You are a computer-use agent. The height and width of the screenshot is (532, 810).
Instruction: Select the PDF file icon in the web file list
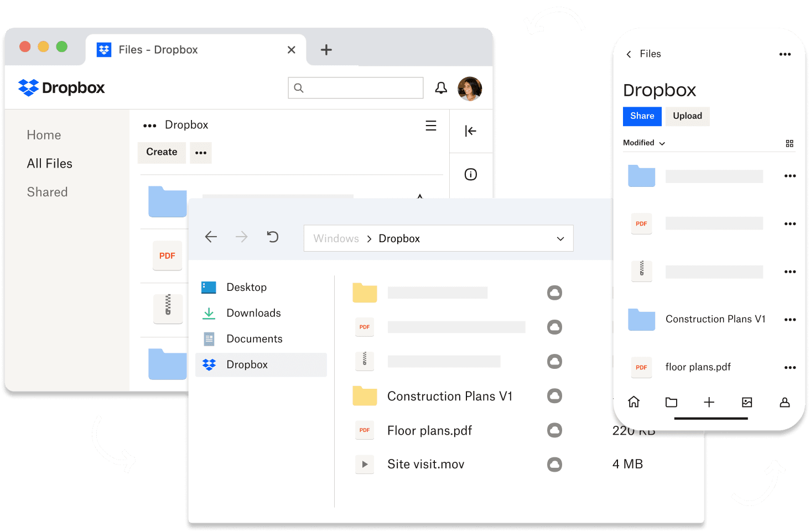pos(167,255)
